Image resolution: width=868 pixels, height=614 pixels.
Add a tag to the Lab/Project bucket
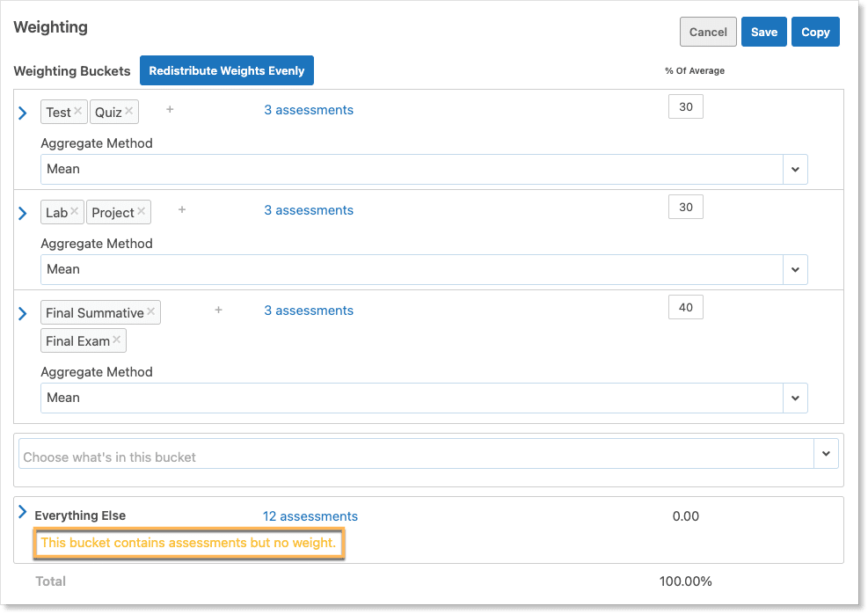182,210
